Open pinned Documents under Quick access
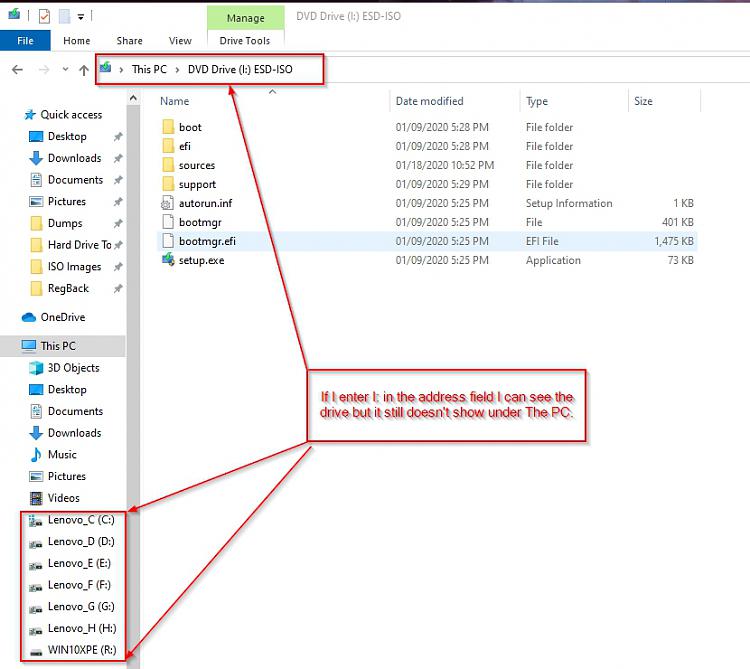750x669 pixels. click(75, 180)
